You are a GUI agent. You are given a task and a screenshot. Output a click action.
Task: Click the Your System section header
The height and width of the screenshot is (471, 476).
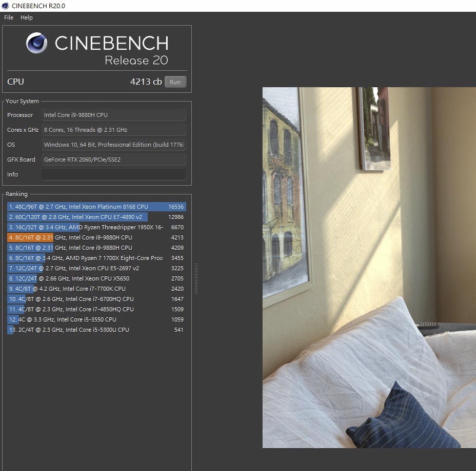point(22,101)
